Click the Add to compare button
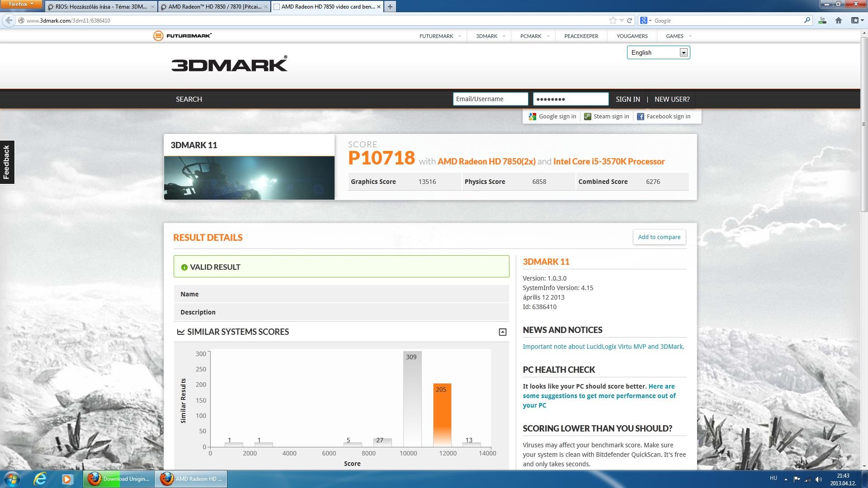The height and width of the screenshot is (488, 868). click(x=659, y=237)
